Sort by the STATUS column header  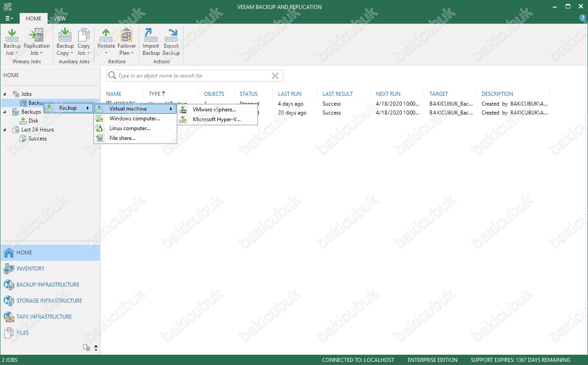[249, 94]
